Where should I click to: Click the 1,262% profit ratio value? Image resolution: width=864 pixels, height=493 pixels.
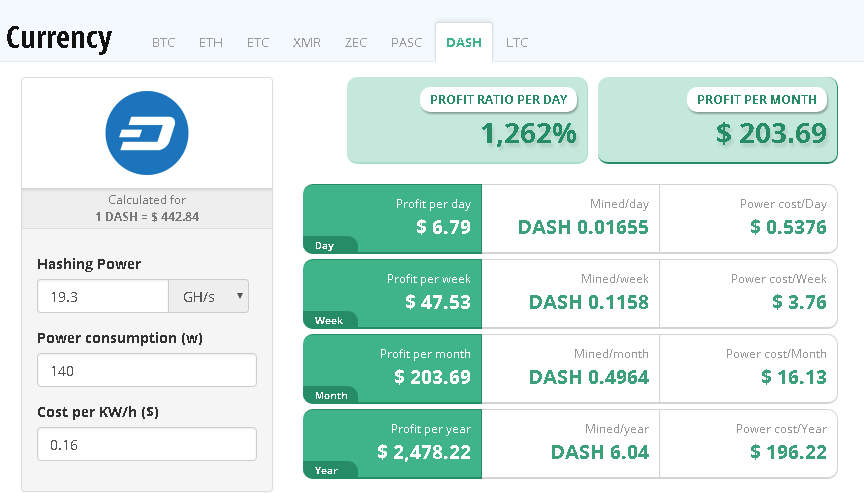pyautogui.click(x=529, y=134)
